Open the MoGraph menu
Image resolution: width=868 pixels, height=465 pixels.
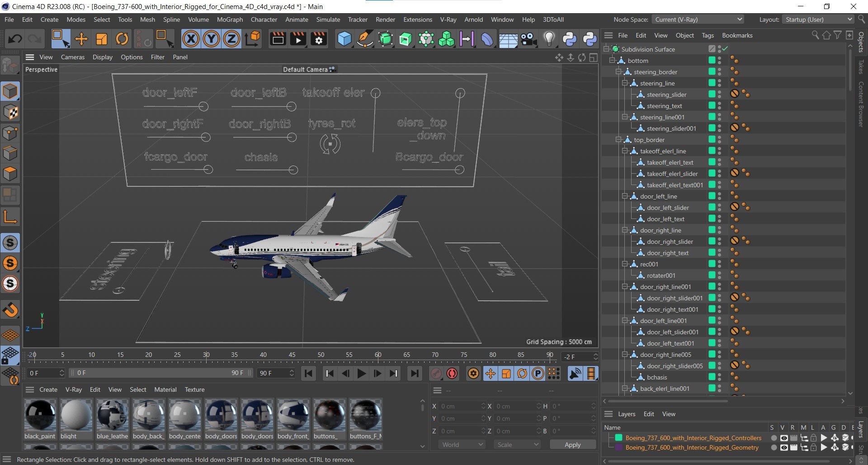(230, 19)
